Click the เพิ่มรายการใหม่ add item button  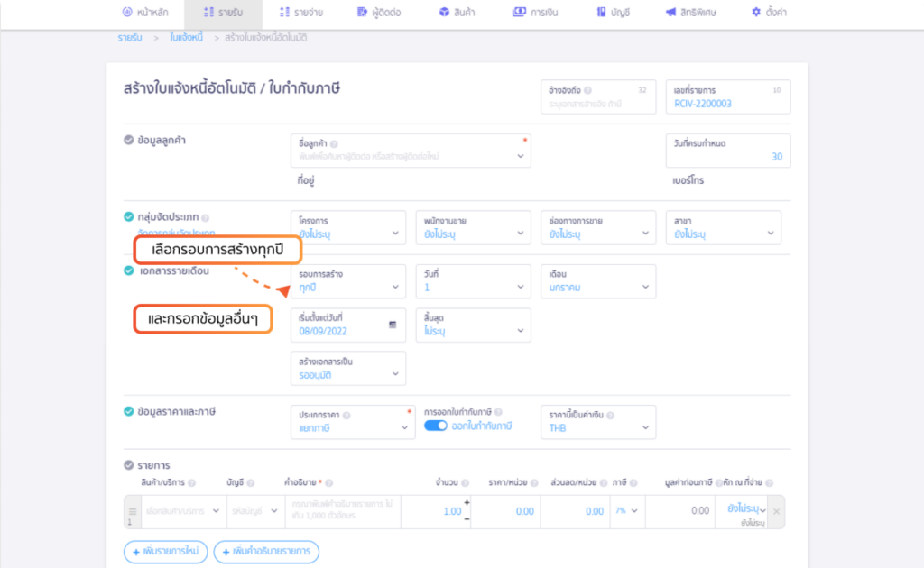click(x=166, y=551)
